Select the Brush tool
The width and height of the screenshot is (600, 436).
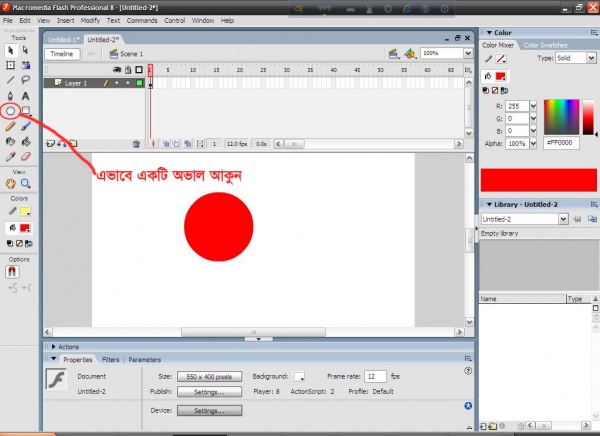[x=26, y=126]
